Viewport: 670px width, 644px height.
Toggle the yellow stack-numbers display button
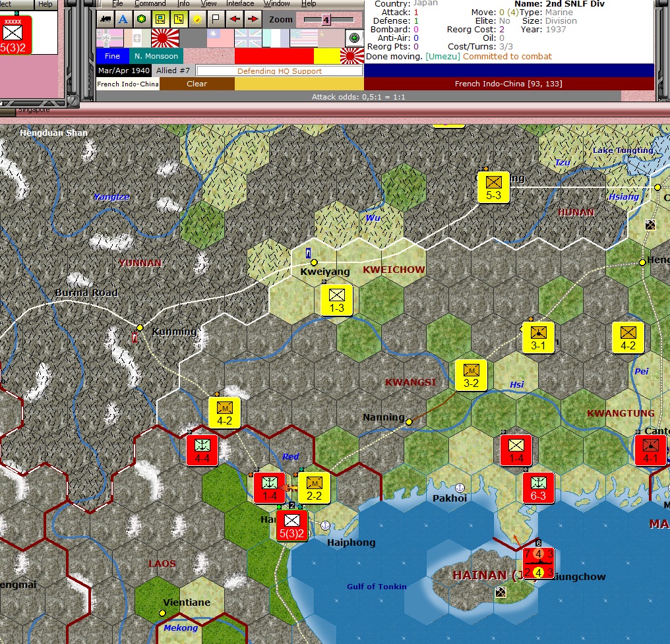point(179,19)
